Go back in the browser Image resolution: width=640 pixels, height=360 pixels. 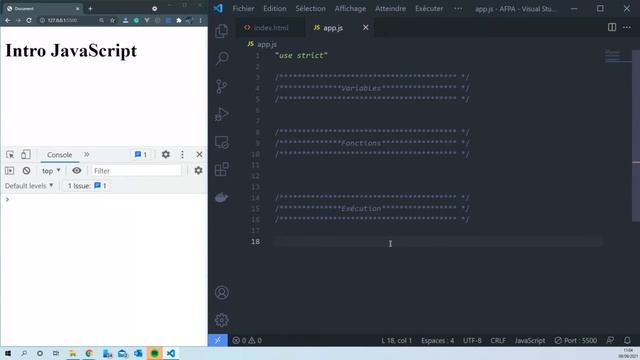(x=8, y=20)
